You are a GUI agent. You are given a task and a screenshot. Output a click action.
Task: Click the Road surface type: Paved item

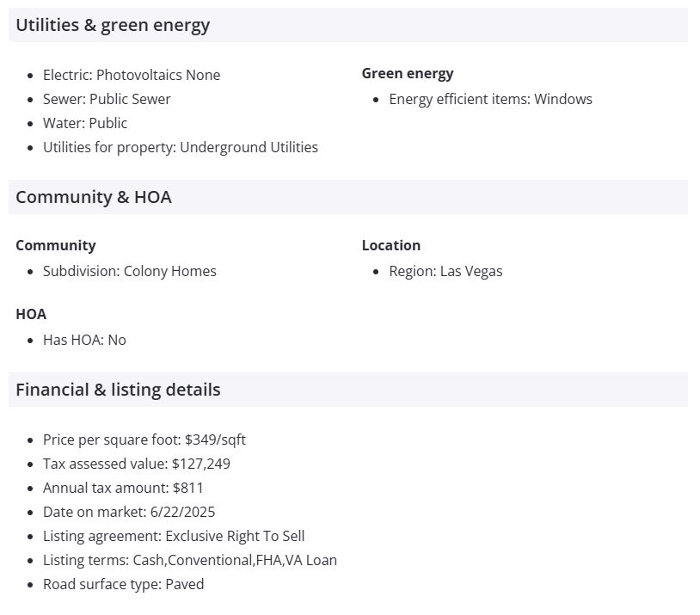124,584
